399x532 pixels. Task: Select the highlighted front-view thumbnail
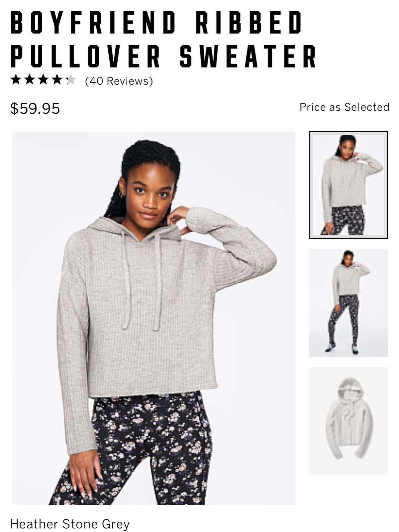[349, 185]
